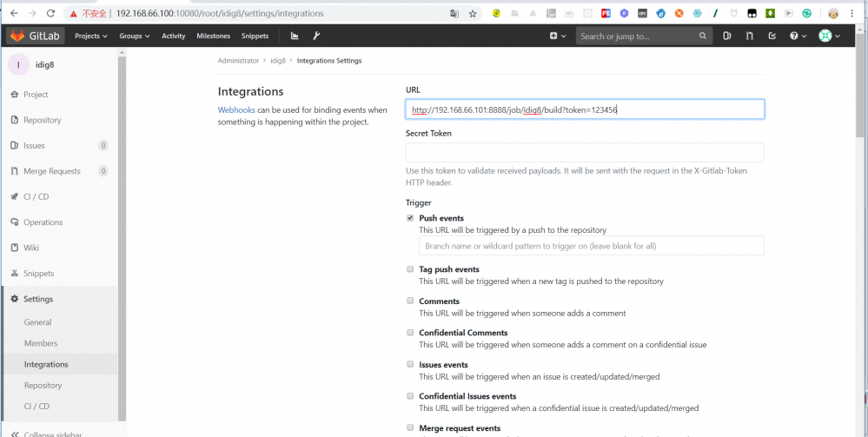The width and height of the screenshot is (868, 437).
Task: Reload the page with the browser refresh icon
Action: coord(50,14)
